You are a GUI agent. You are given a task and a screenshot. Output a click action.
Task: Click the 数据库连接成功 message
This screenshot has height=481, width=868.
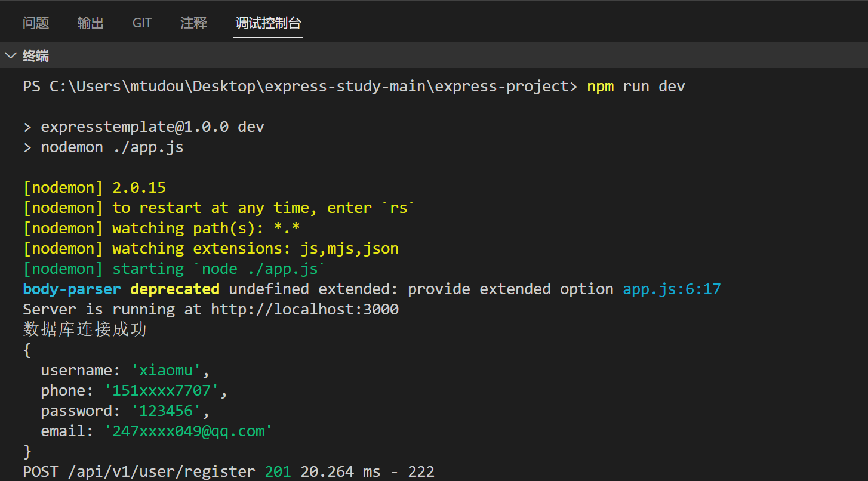tap(85, 329)
